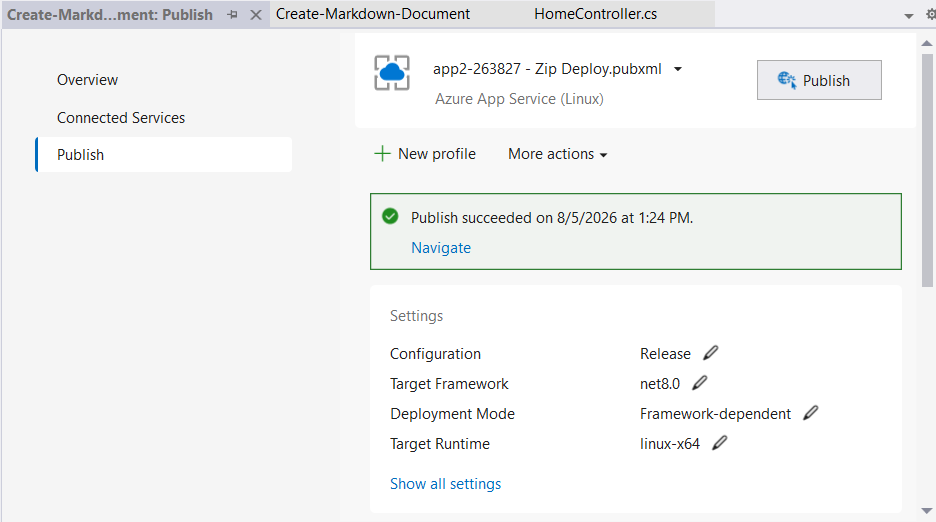936x522 pixels.
Task: Click the Publish button with globe icon
Action: (819, 80)
